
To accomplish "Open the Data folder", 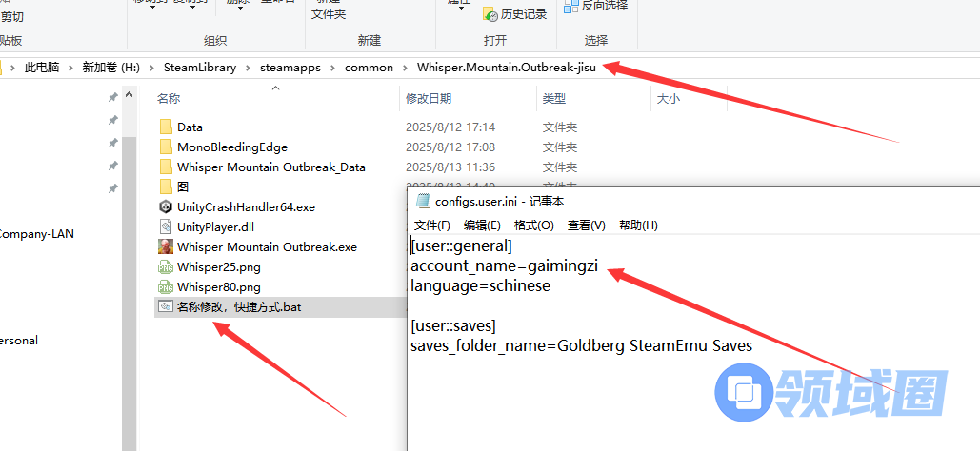I will tap(190, 127).
